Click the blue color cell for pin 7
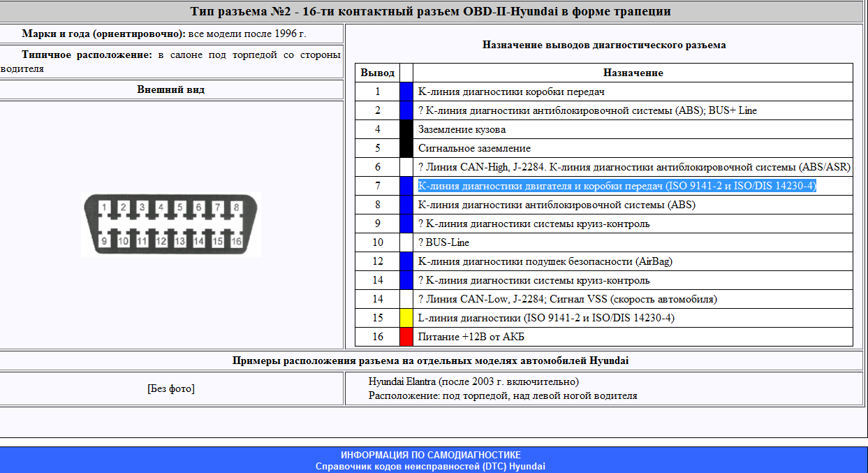 click(x=406, y=186)
